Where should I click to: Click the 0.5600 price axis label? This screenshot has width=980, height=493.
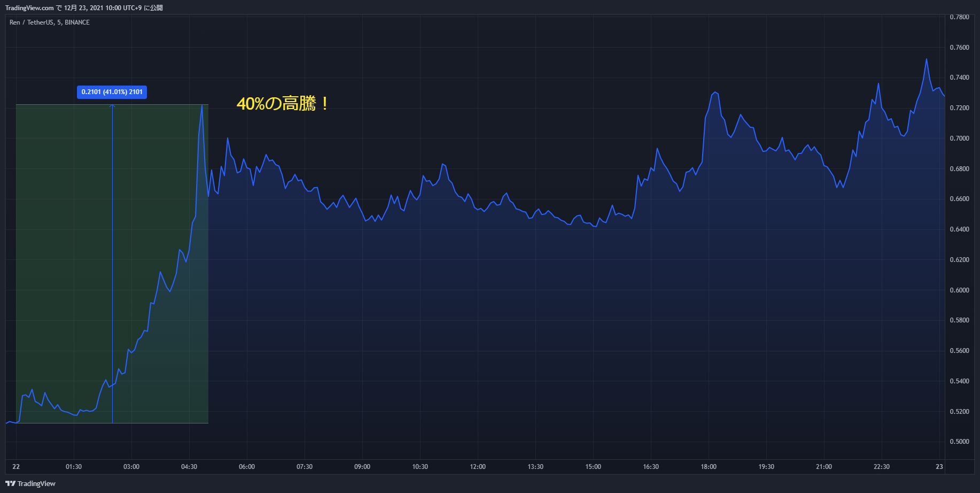pos(959,351)
